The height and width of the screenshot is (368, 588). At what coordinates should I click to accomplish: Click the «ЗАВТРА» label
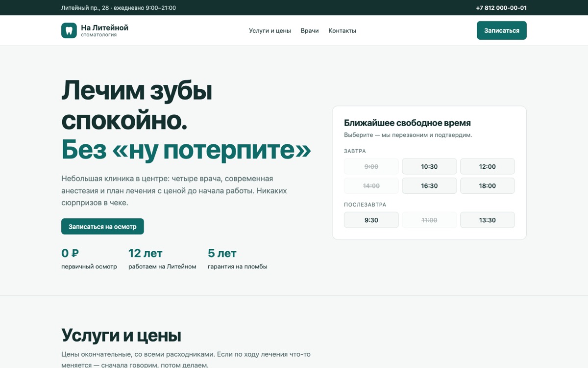(355, 151)
